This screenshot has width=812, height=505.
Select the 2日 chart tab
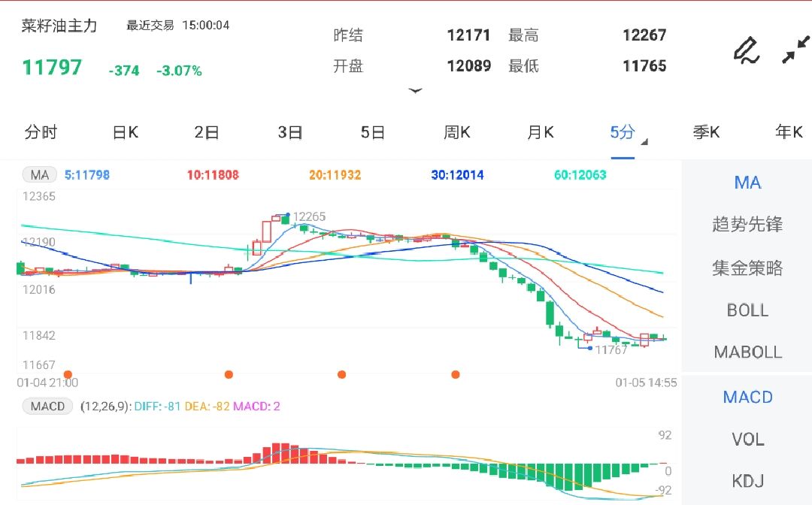[x=206, y=132]
